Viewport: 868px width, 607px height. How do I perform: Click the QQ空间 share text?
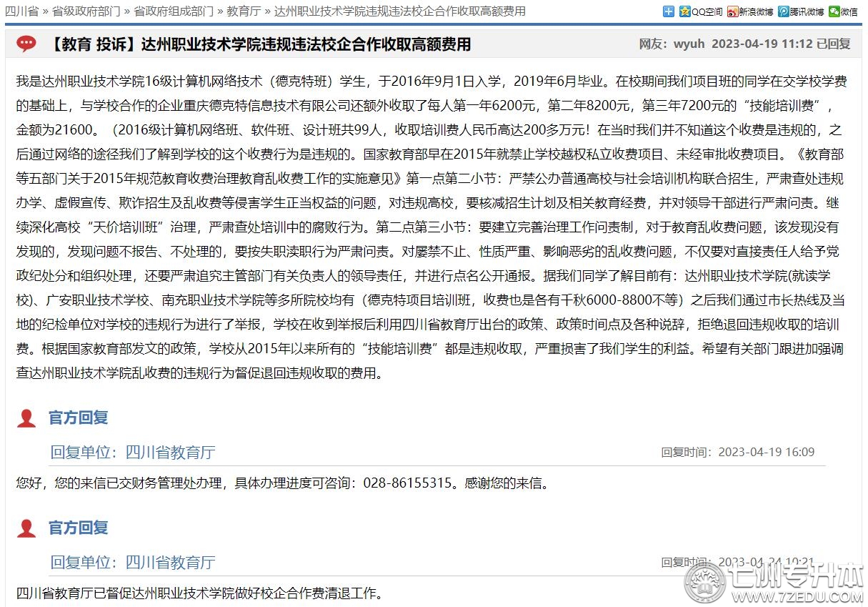coord(707,12)
